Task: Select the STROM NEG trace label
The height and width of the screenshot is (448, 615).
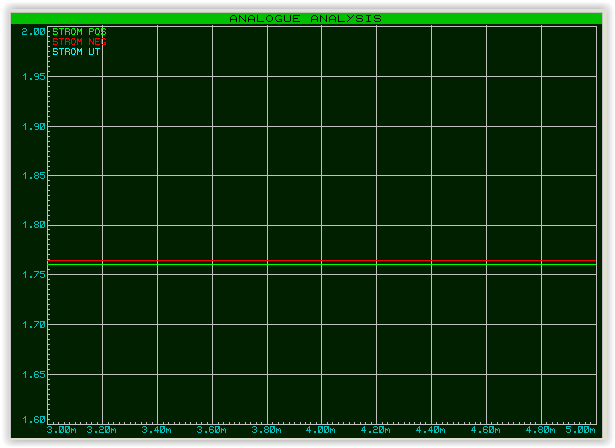Action: tap(79, 42)
